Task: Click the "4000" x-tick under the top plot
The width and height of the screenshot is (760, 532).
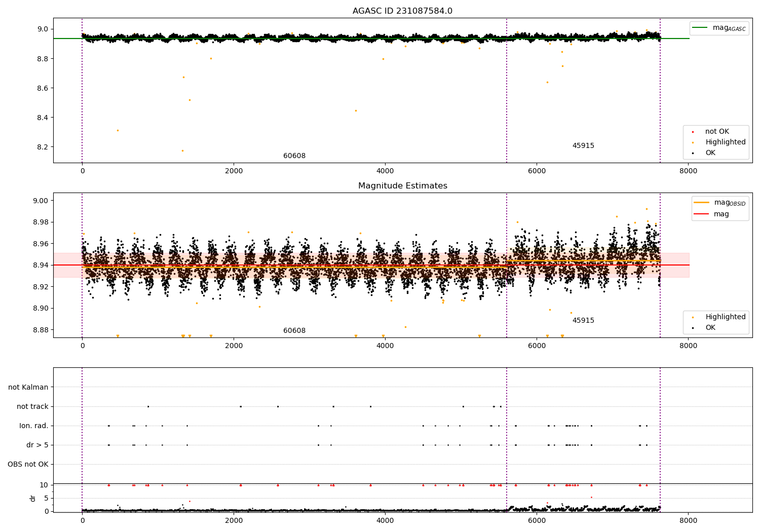Action: [x=385, y=171]
